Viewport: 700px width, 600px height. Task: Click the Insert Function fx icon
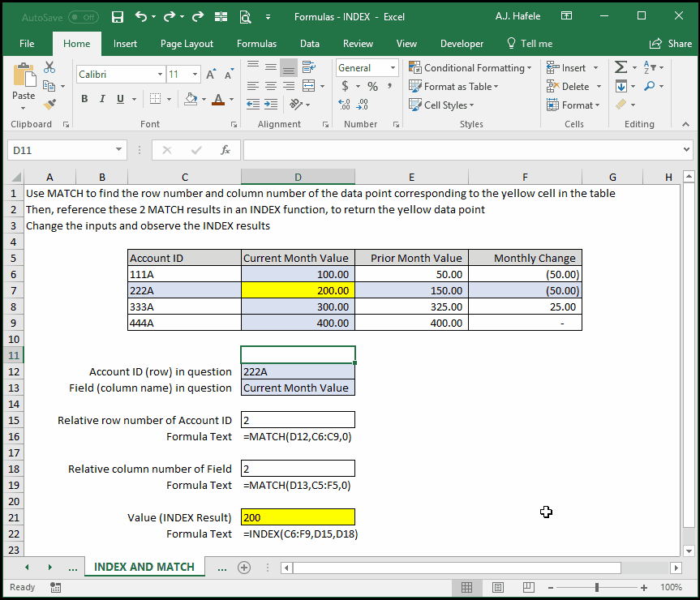coord(225,150)
